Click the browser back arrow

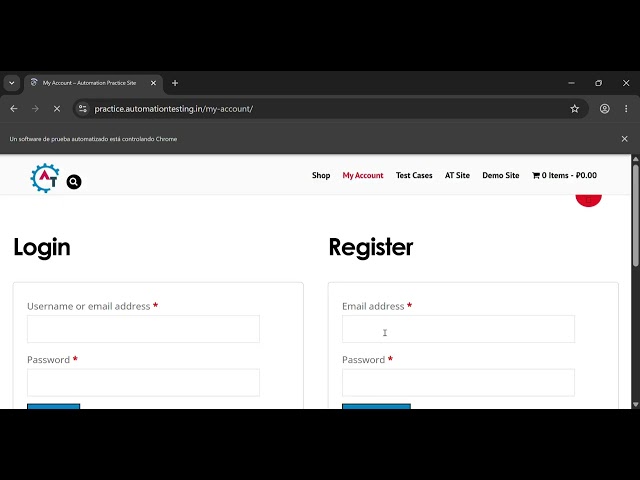pyautogui.click(x=14, y=109)
